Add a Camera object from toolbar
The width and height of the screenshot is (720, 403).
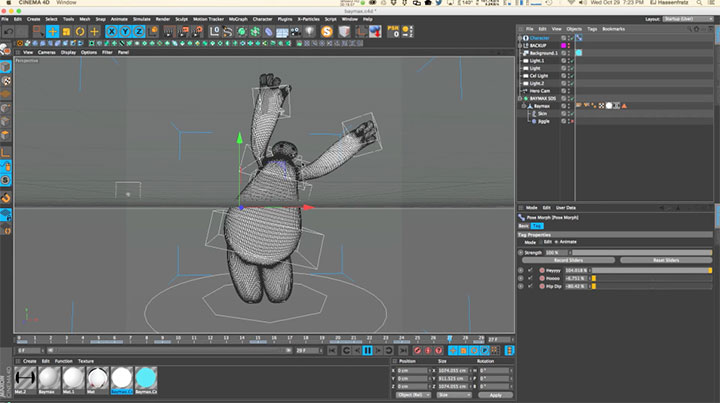[x=296, y=32]
